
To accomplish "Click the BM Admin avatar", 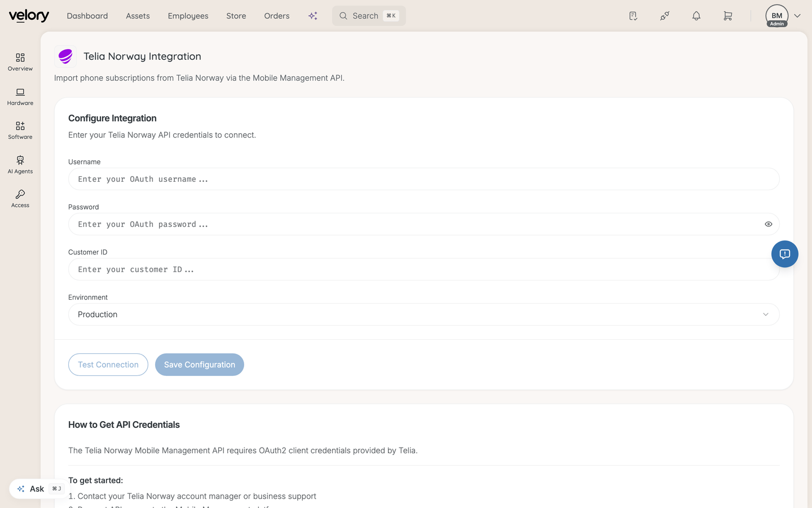I will point(777,16).
